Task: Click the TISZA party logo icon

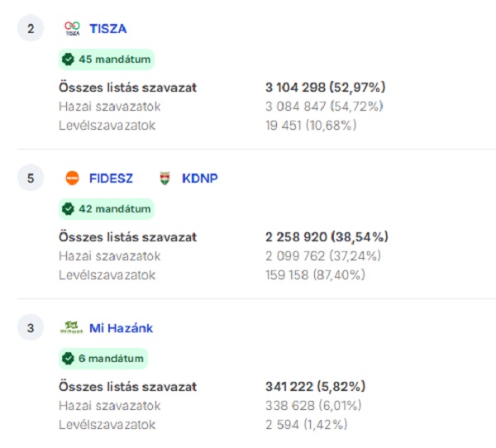Action: pyautogui.click(x=72, y=29)
